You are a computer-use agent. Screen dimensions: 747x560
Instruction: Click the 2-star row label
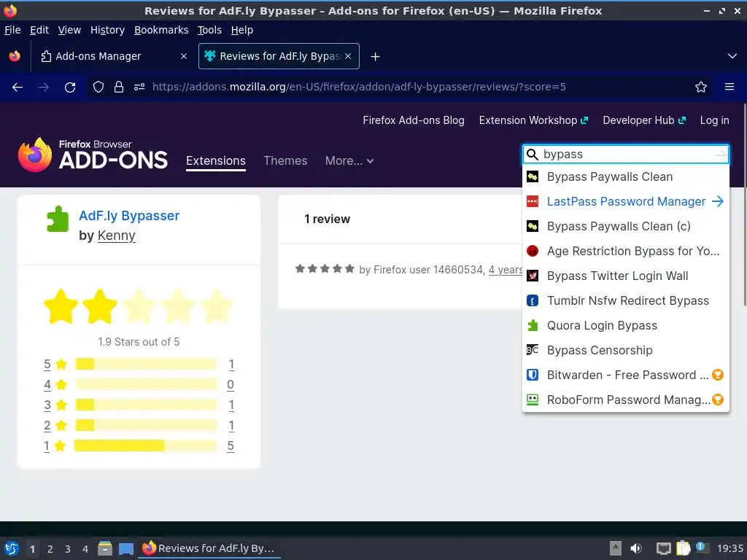(47, 425)
